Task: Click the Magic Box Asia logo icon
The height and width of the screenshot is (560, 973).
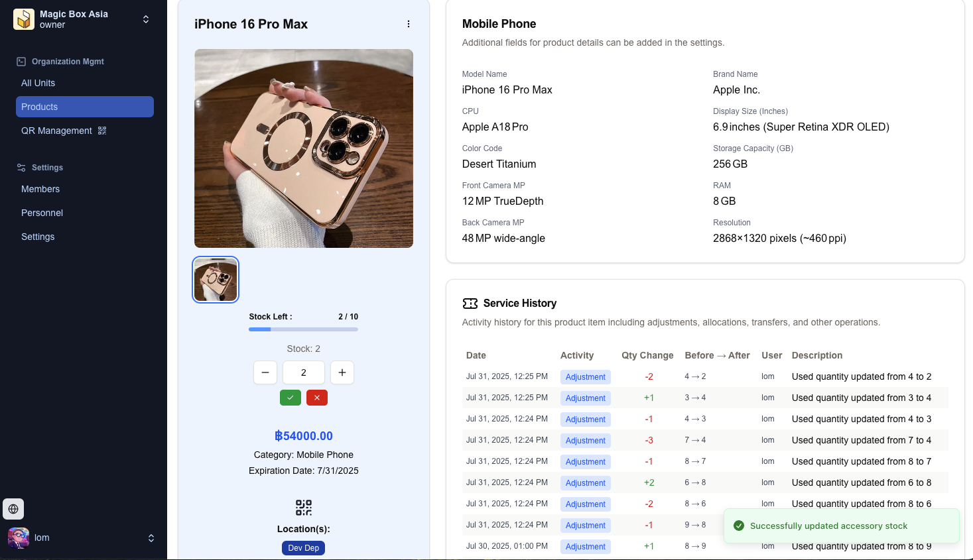Action: [x=24, y=19]
